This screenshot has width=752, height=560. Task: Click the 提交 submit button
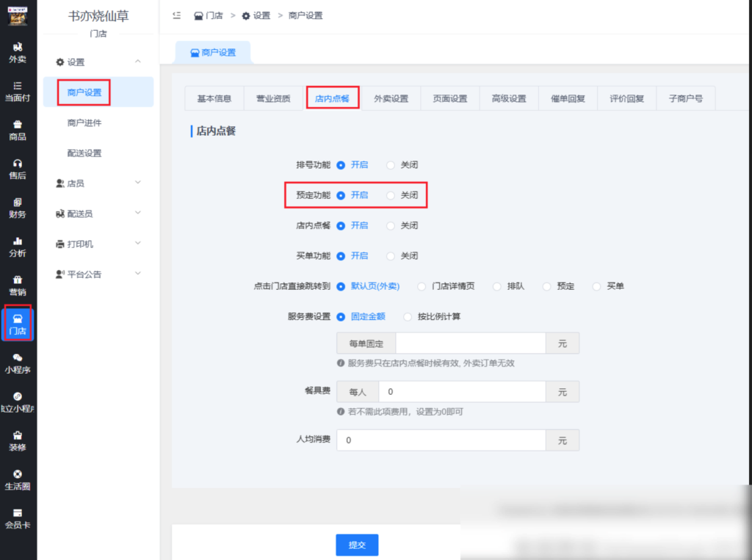click(357, 545)
